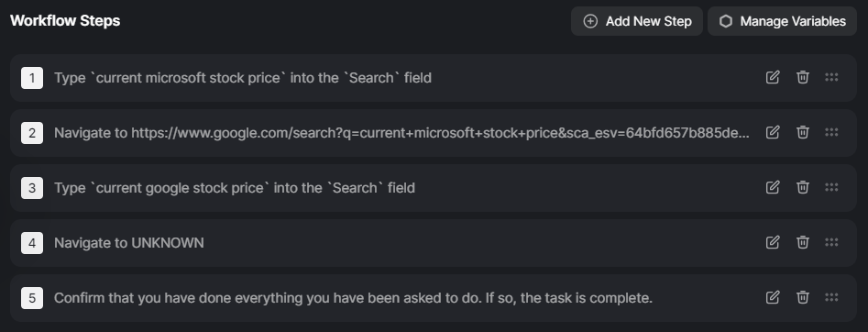Viewport: 868px width, 332px height.
Task: Click drag handle of step 3
Action: [831, 187]
